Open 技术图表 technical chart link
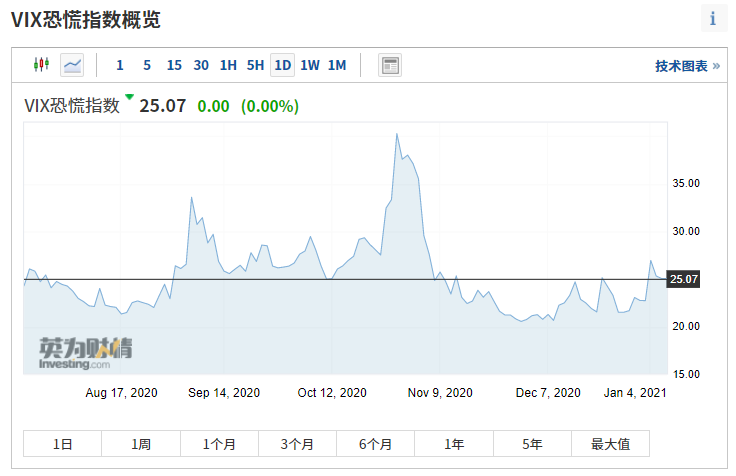736x476 pixels. click(687, 66)
